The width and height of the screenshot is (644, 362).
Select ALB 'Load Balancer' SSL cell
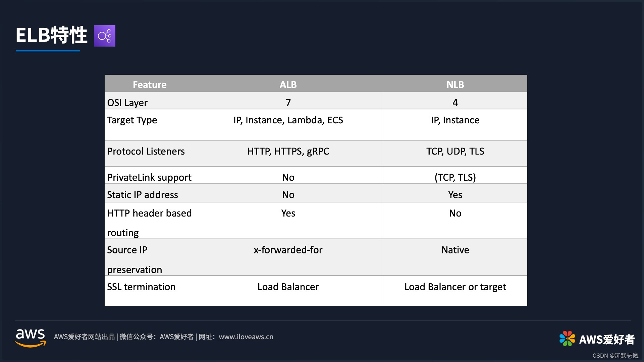click(288, 287)
